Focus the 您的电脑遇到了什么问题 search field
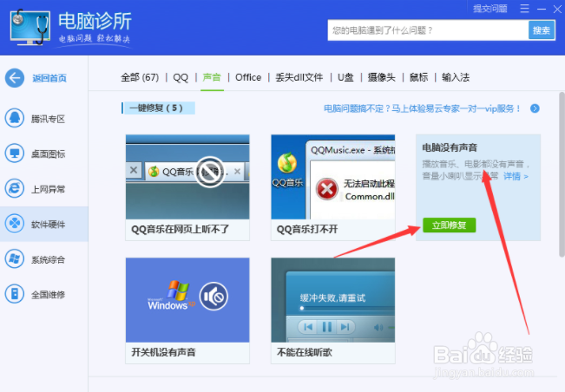The height and width of the screenshot is (392, 565). pyautogui.click(x=428, y=30)
